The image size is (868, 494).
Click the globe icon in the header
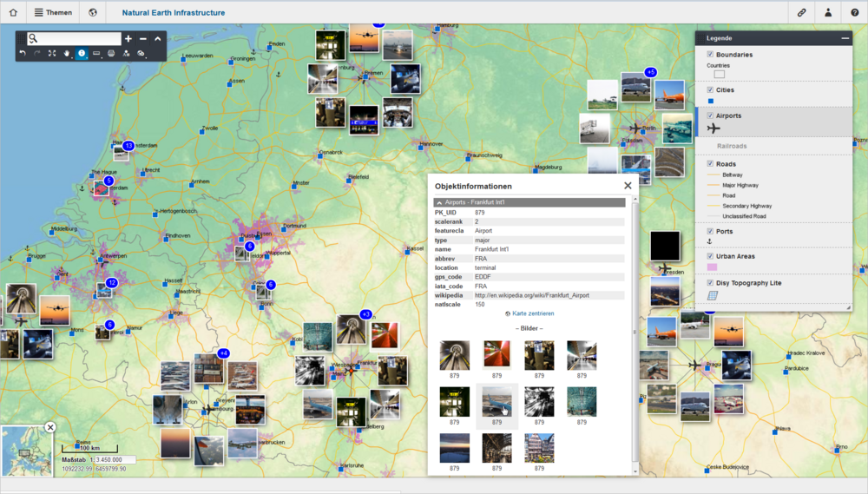pyautogui.click(x=93, y=13)
